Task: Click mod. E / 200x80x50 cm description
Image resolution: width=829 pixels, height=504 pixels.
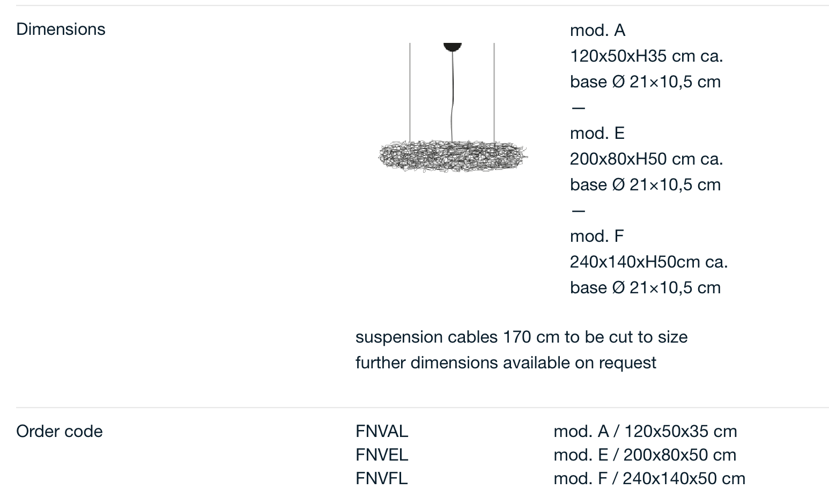Action: coord(645,455)
